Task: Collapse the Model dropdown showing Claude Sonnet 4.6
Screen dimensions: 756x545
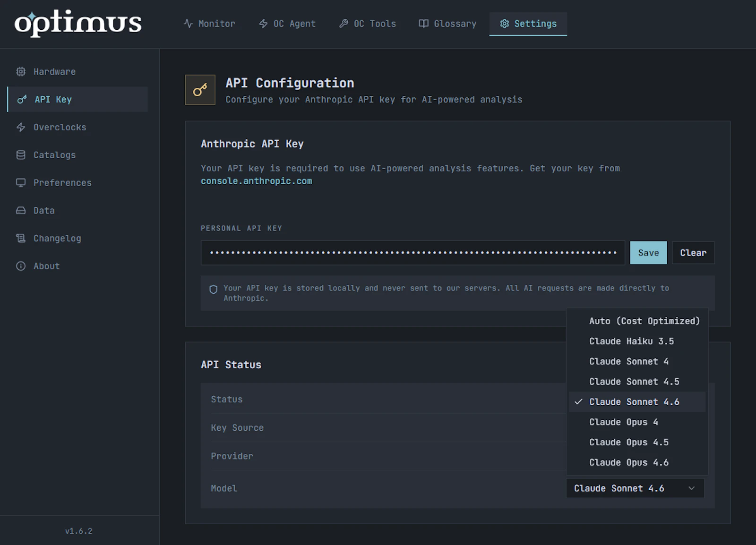Action: coord(635,488)
